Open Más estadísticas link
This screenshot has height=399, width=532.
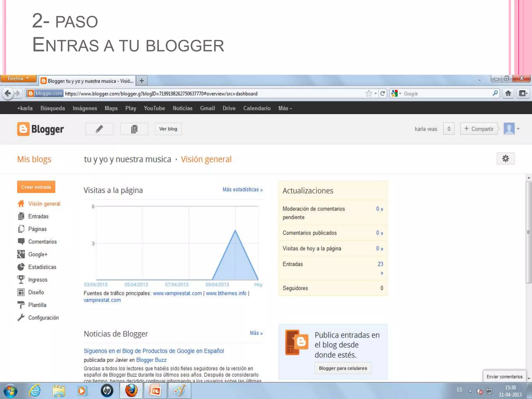[x=242, y=190]
